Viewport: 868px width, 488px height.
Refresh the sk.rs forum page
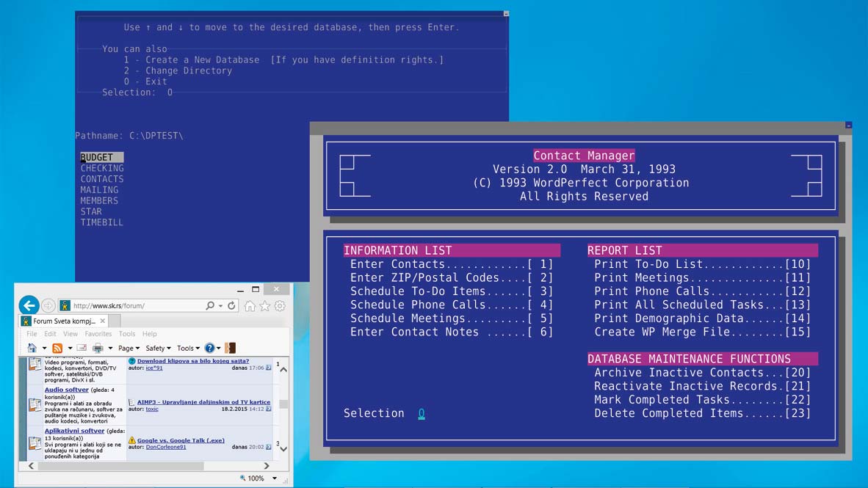pos(231,305)
